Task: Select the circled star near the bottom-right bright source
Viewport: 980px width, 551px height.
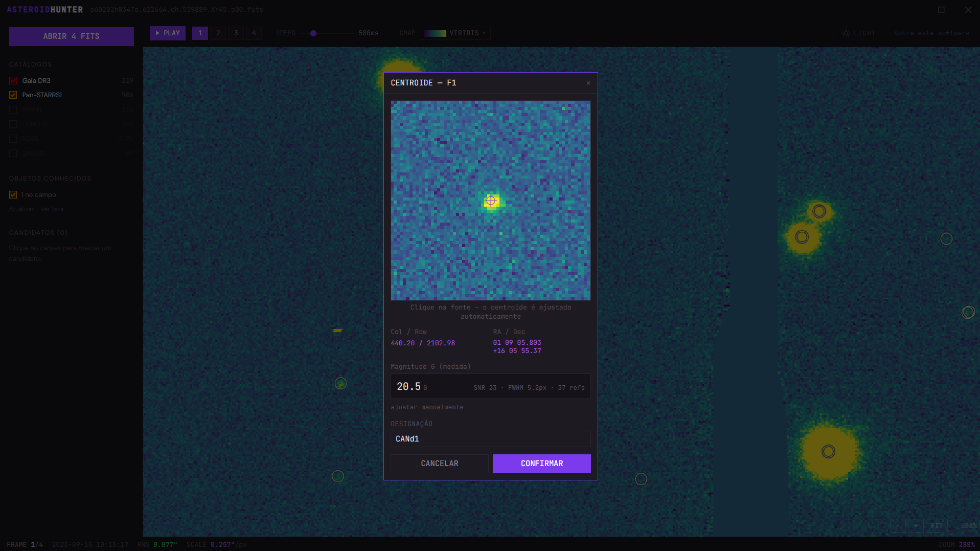Action: 828,452
